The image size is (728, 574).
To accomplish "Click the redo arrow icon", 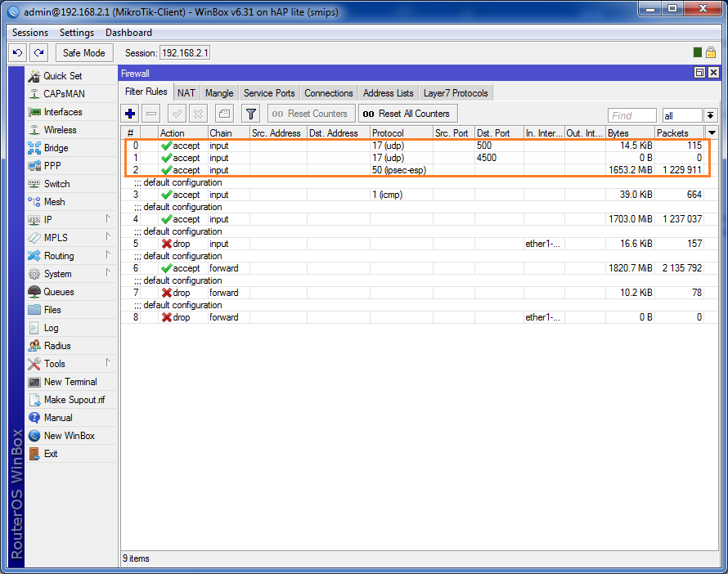I will click(38, 53).
